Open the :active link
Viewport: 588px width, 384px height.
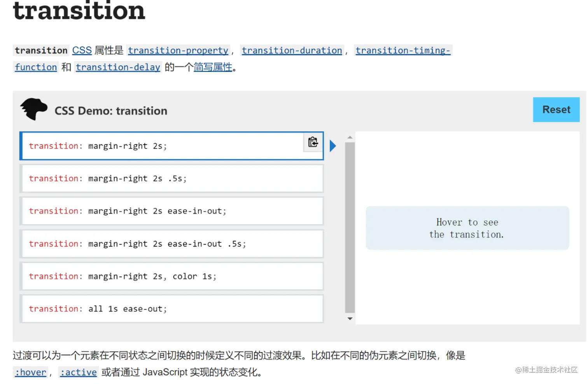78,372
